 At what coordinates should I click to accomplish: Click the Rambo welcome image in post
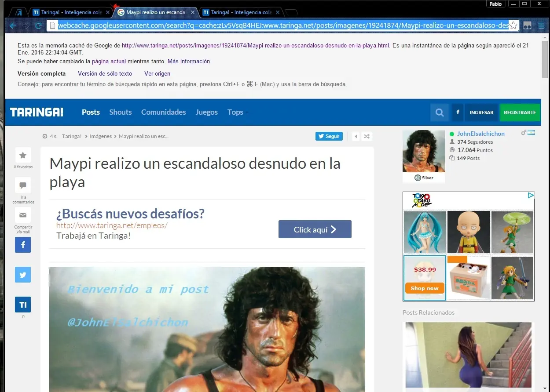tap(207, 329)
